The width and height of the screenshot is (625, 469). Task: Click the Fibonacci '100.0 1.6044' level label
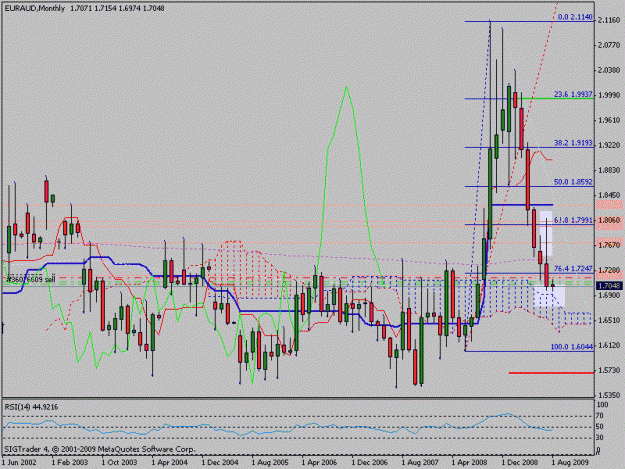(x=572, y=347)
